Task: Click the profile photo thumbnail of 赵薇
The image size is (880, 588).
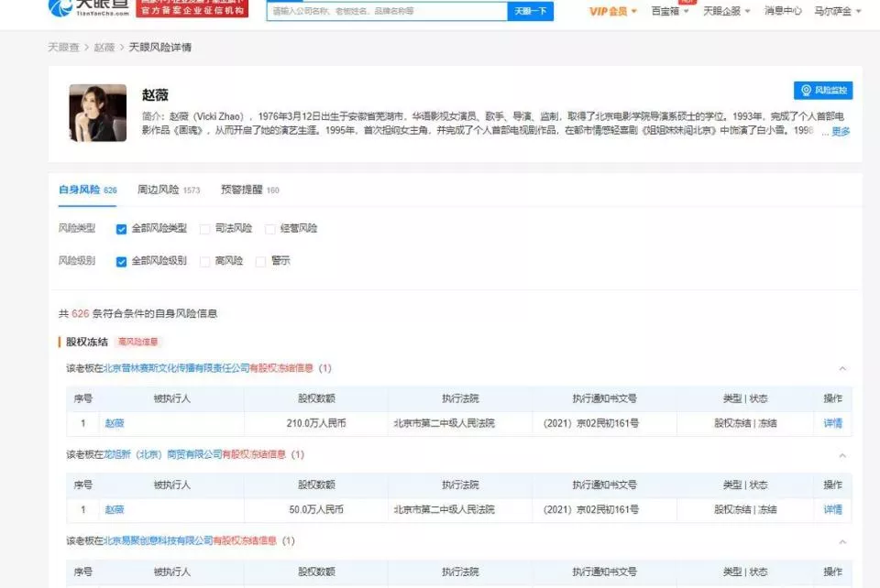Action: [x=98, y=113]
